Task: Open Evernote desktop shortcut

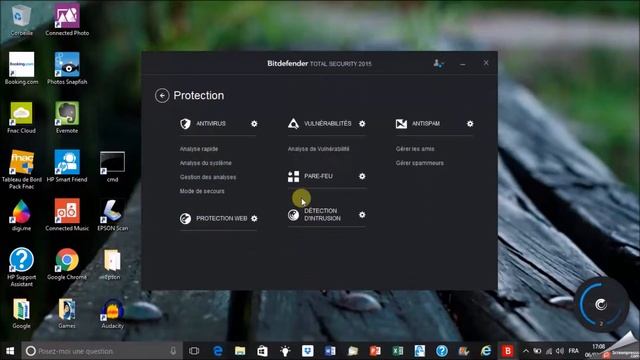Action: 67,118
